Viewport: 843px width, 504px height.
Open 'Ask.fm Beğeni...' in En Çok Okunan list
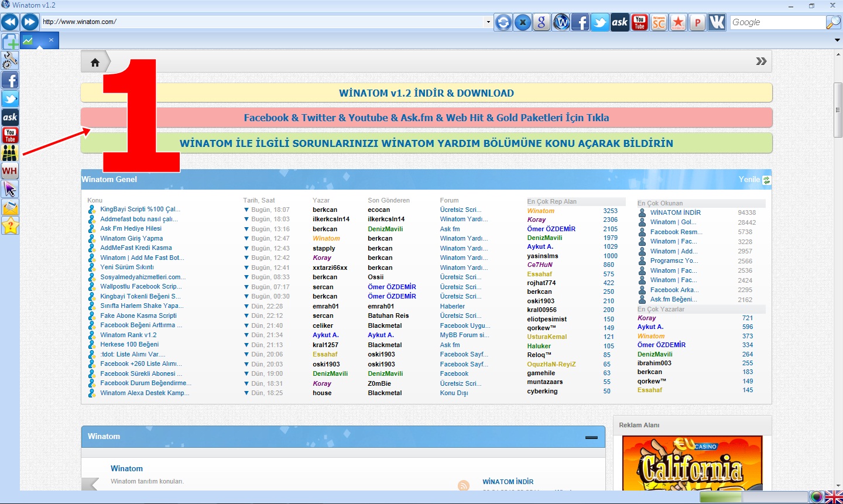(673, 300)
